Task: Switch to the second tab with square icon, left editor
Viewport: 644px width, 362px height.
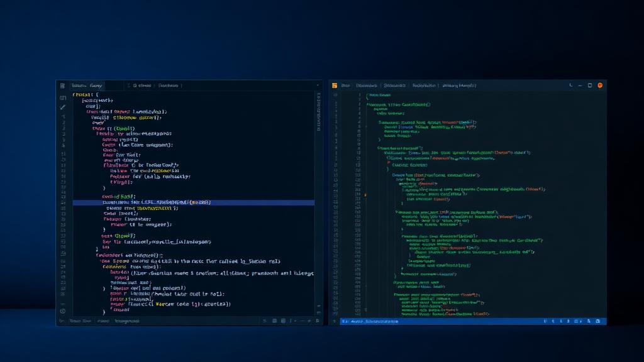Action: (142, 85)
